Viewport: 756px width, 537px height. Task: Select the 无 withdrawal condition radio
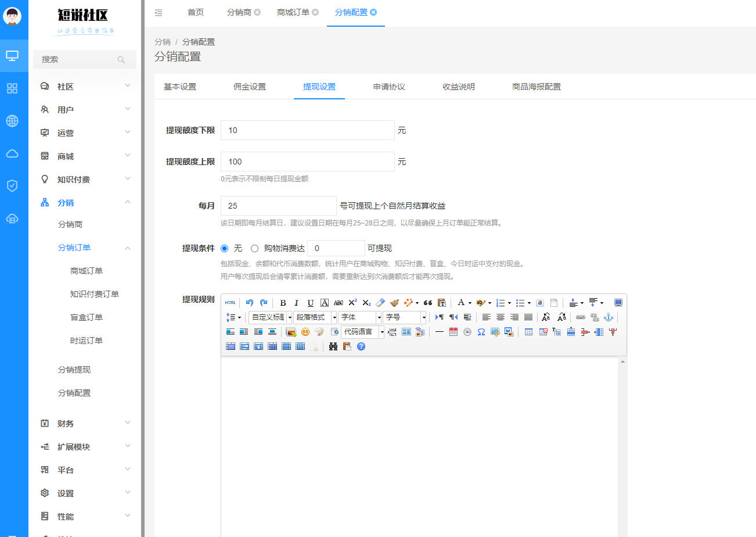(x=225, y=248)
